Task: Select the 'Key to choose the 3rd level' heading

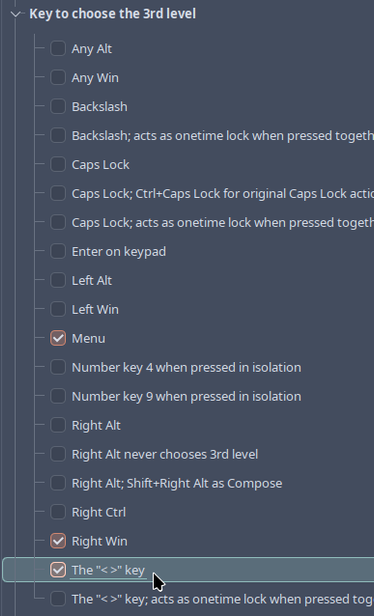Action: coord(112,14)
